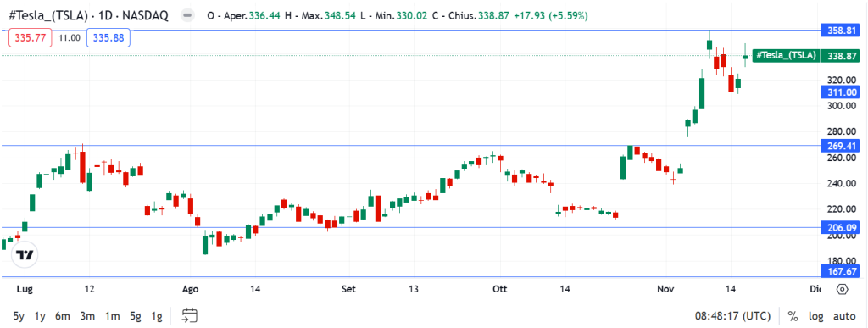Click the current price 338.87 label
The width and height of the screenshot is (868, 328).
839,56
